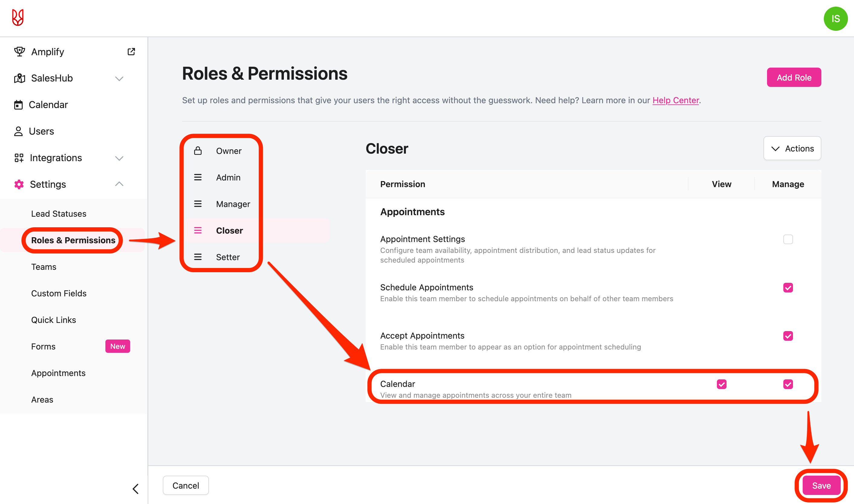Image resolution: width=854 pixels, height=504 pixels.
Task: Uncheck Schedule Appointments manage checkbox
Action: (x=788, y=288)
